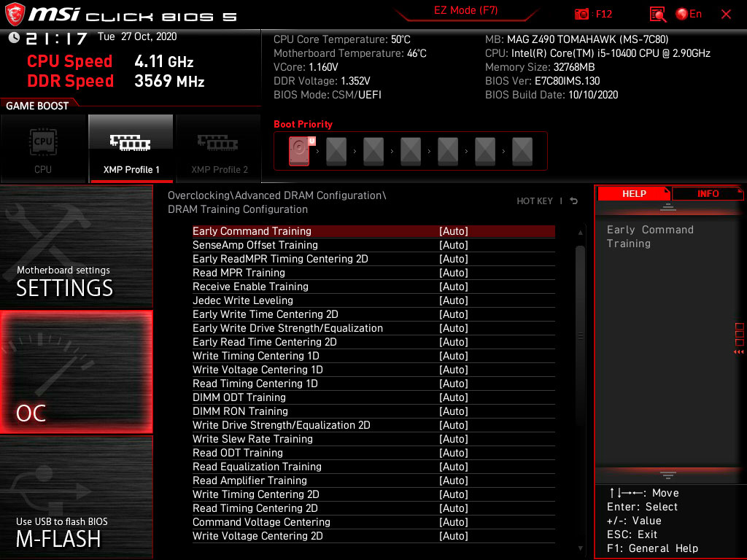Toggle XMP Profile 2

click(219, 149)
